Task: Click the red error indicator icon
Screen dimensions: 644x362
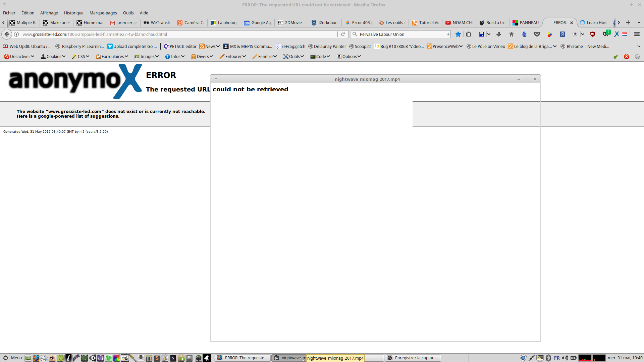Action: 626,57
